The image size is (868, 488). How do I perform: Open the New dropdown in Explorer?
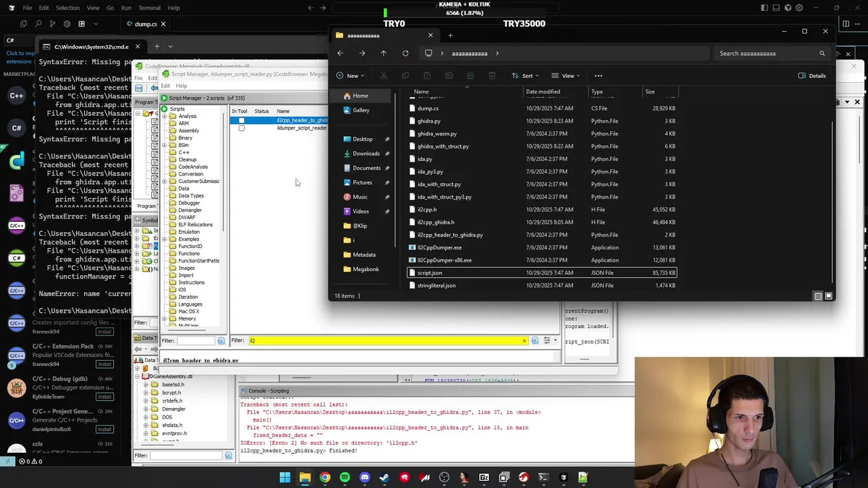[351, 76]
